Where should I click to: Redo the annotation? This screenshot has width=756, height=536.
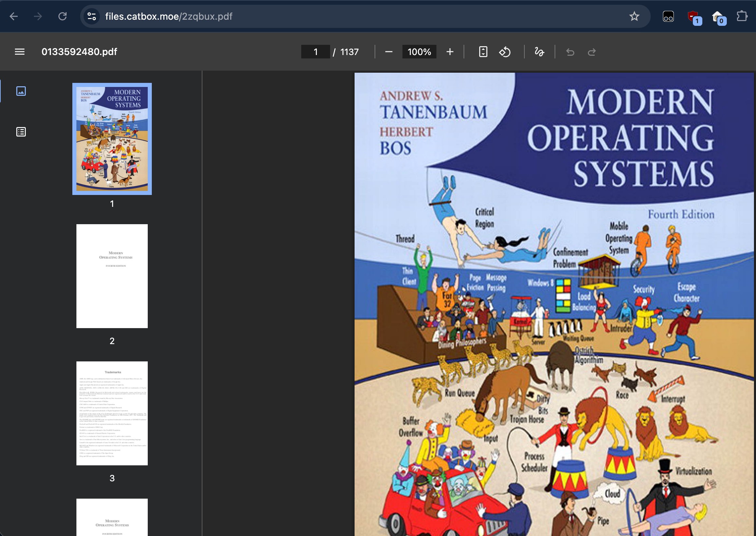[x=592, y=52]
